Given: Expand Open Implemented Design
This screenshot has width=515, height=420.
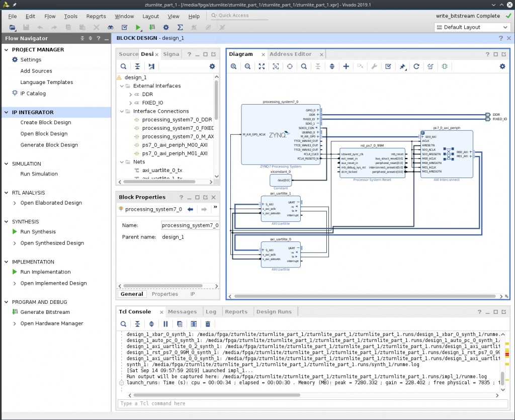Looking at the screenshot, I should 15,283.
